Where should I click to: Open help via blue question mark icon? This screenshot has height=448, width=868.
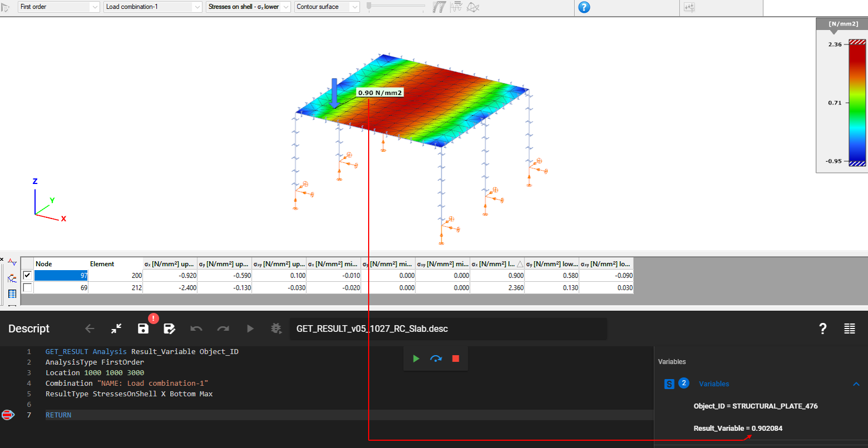pyautogui.click(x=584, y=7)
